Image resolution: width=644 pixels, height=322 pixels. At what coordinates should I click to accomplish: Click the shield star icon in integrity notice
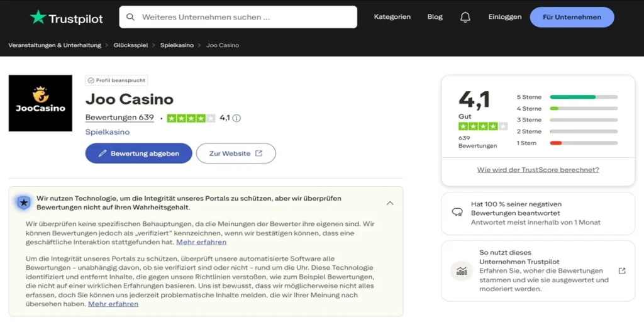pyautogui.click(x=25, y=203)
